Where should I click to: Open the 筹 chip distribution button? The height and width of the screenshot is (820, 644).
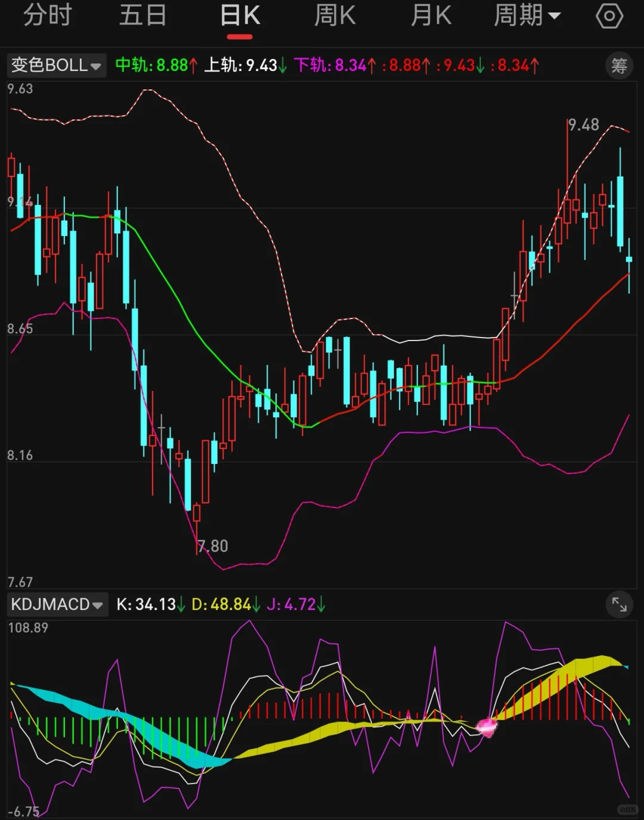tap(619, 65)
